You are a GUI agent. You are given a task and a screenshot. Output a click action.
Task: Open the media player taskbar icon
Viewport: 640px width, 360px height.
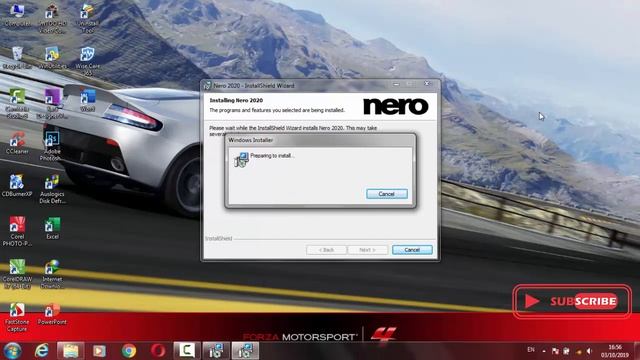tap(99, 351)
